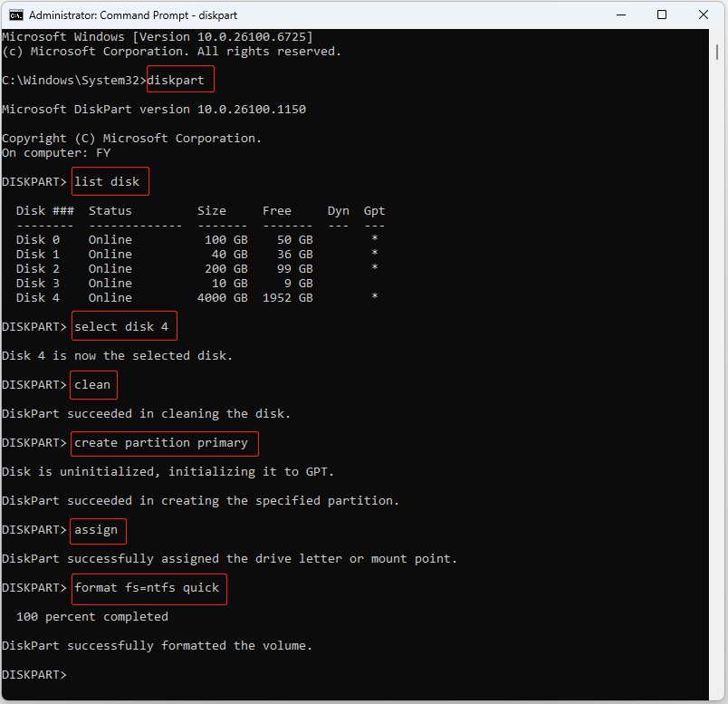
Task: Click the highlighted diskpart command
Action: [179, 80]
